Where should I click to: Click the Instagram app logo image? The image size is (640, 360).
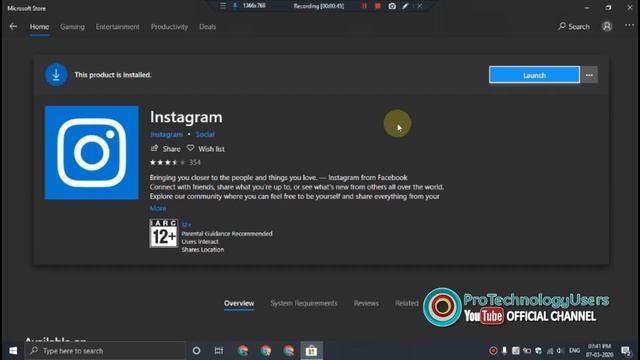pyautogui.click(x=91, y=153)
